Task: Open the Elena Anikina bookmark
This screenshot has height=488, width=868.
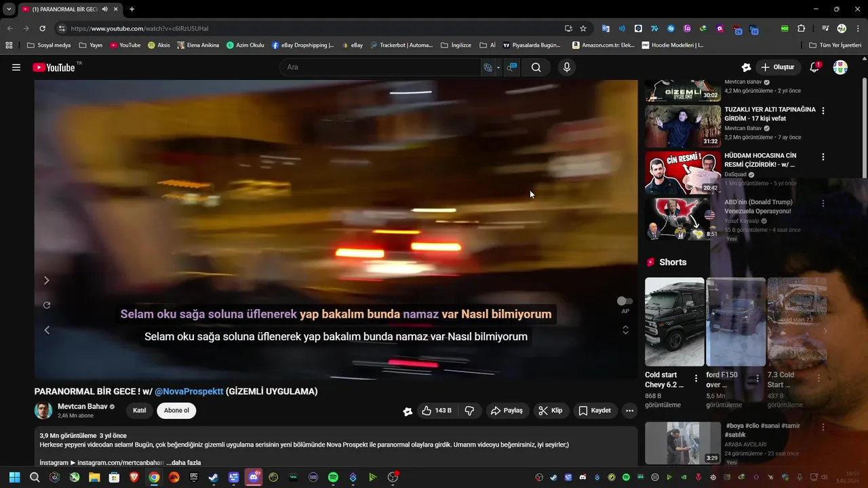Action: (198, 45)
